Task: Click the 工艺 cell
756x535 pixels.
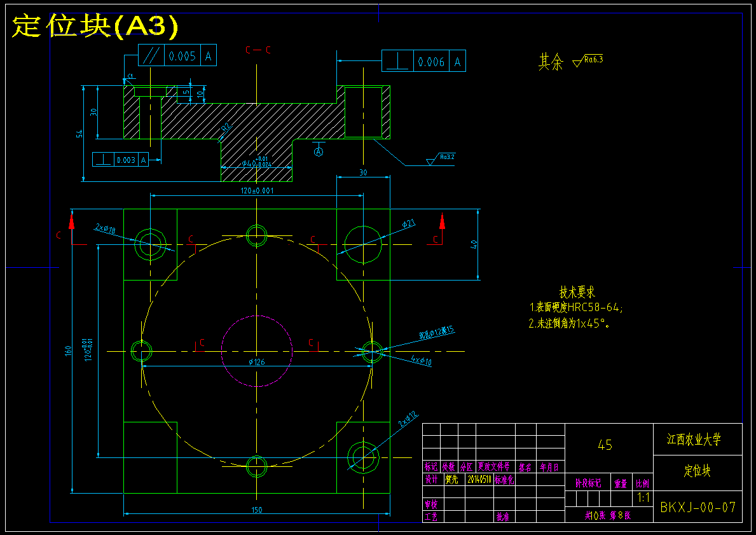Action: pyautogui.click(x=431, y=517)
